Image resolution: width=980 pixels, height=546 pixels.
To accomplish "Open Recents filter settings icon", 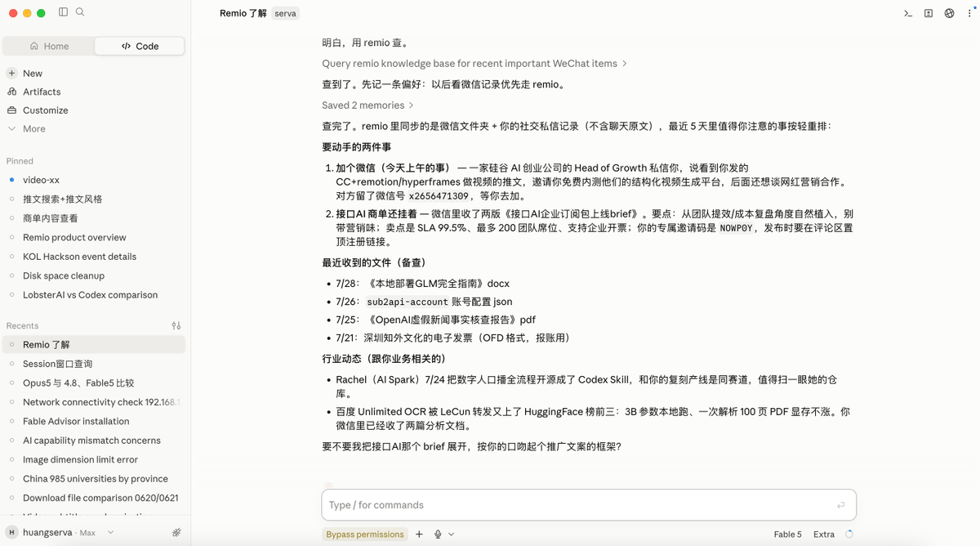I will coord(176,325).
